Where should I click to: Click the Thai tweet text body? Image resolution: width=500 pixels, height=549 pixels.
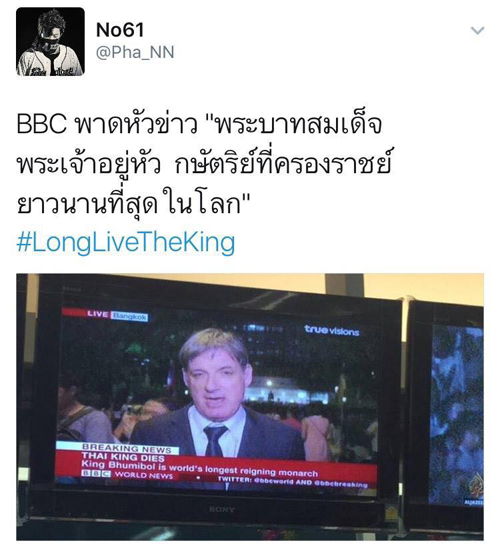click(204, 164)
